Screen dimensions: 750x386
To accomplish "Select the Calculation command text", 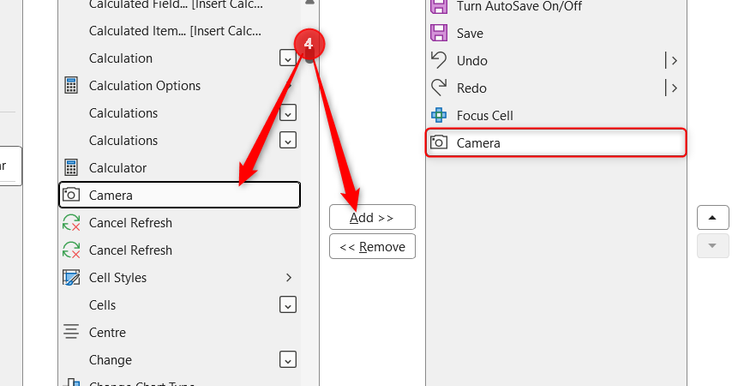I will pyautogui.click(x=121, y=58).
